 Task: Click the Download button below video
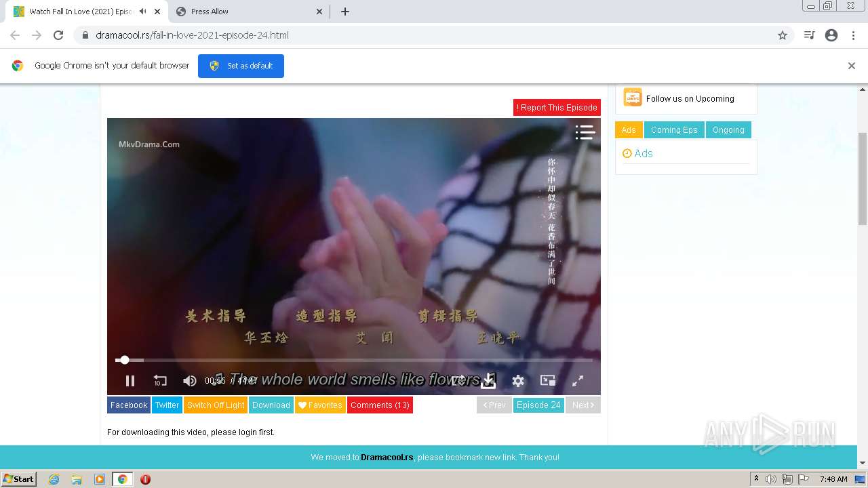coord(271,405)
